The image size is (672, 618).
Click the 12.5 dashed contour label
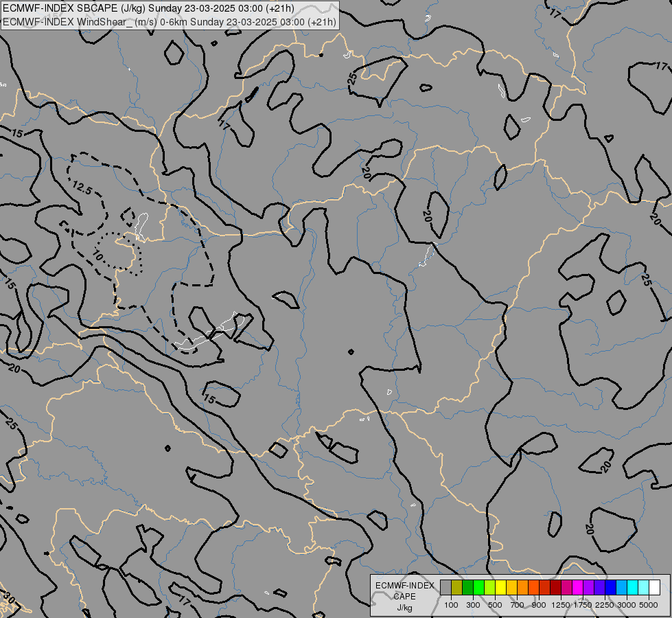tap(82, 188)
